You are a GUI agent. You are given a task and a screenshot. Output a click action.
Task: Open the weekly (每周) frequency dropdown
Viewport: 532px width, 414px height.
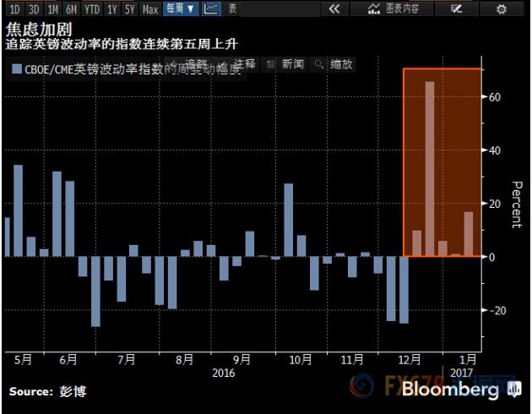coord(181,8)
